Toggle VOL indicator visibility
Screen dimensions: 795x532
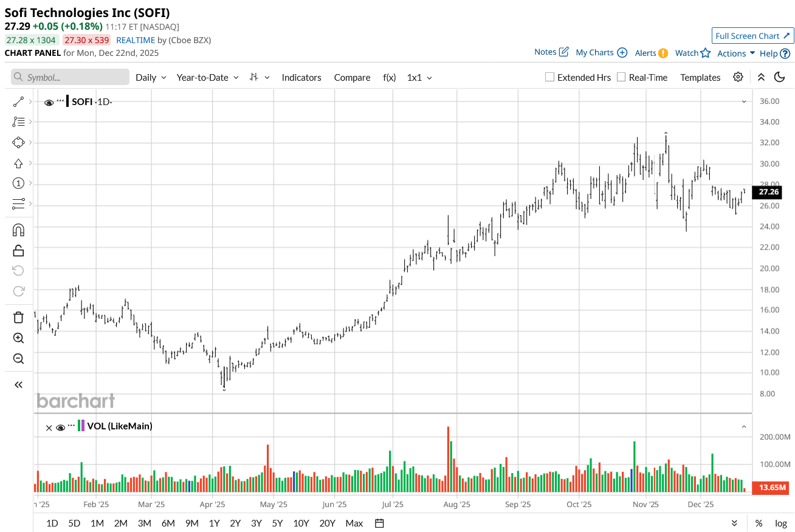click(60, 428)
